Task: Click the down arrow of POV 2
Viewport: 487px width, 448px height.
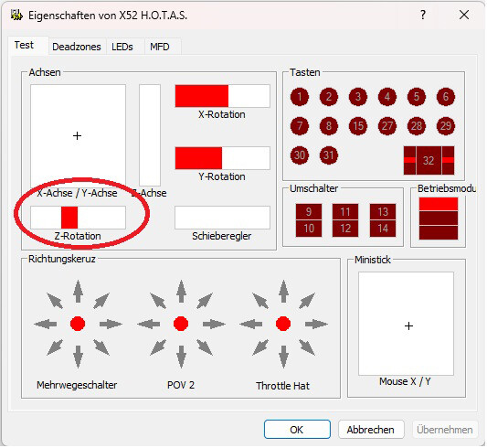Action: pyautogui.click(x=181, y=357)
